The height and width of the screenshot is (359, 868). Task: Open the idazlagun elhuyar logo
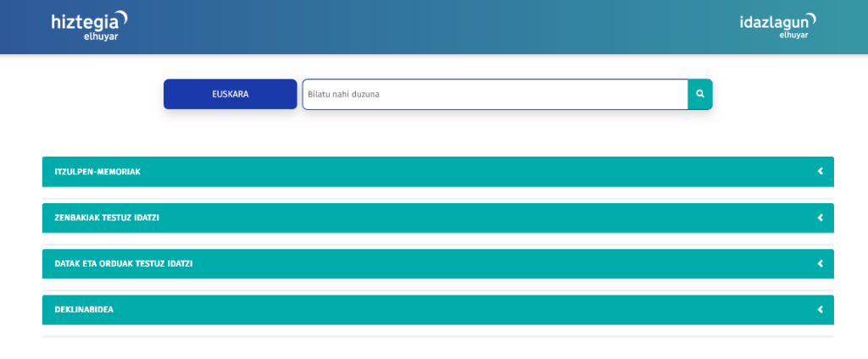778,25
